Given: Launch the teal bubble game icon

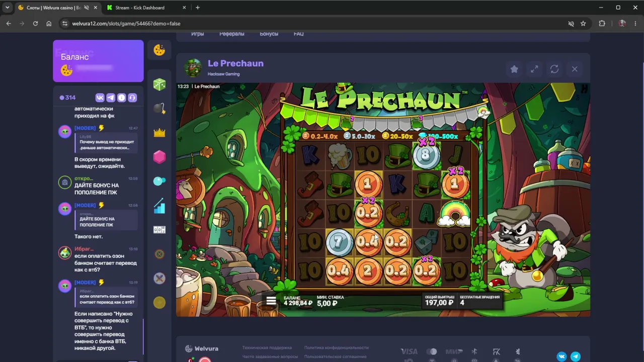Looking at the screenshot, I should [159, 181].
